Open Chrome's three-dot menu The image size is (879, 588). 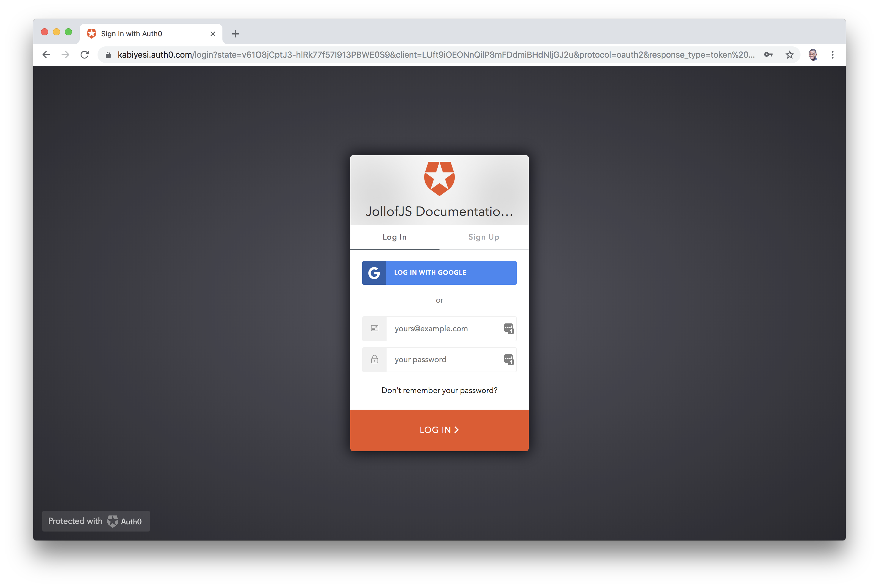(x=833, y=55)
